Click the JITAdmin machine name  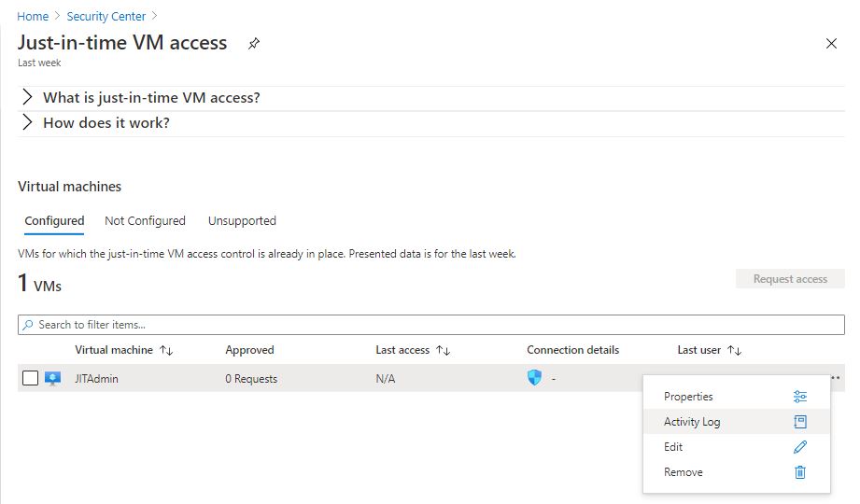(x=96, y=378)
